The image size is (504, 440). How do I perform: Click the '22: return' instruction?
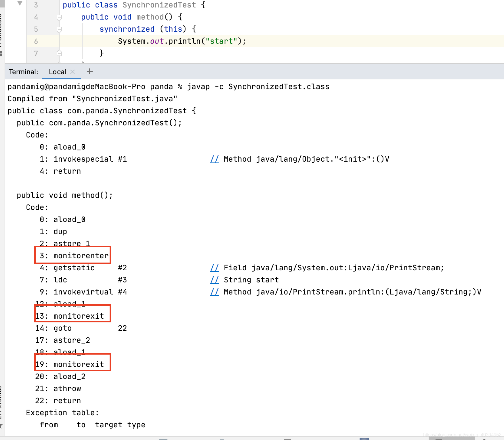click(x=58, y=401)
